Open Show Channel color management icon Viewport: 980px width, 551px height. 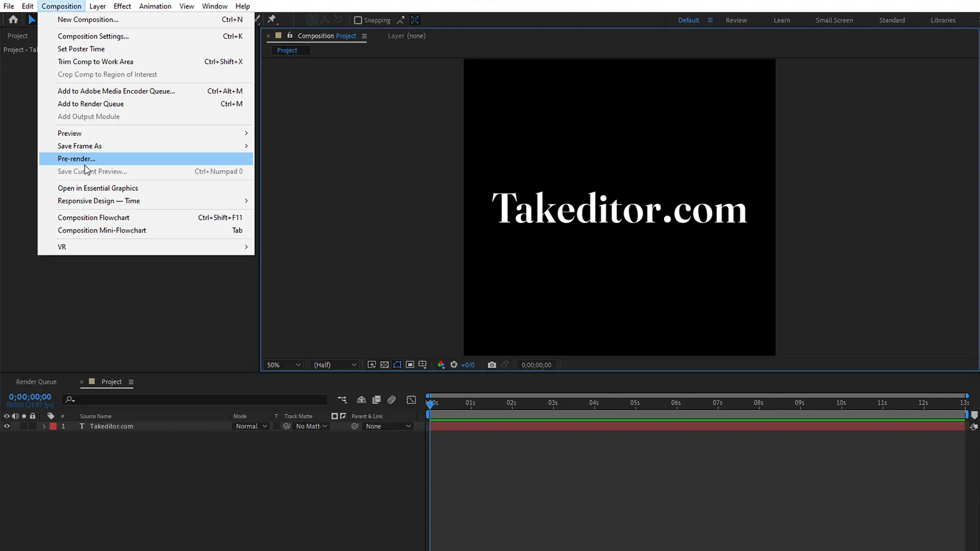click(440, 365)
